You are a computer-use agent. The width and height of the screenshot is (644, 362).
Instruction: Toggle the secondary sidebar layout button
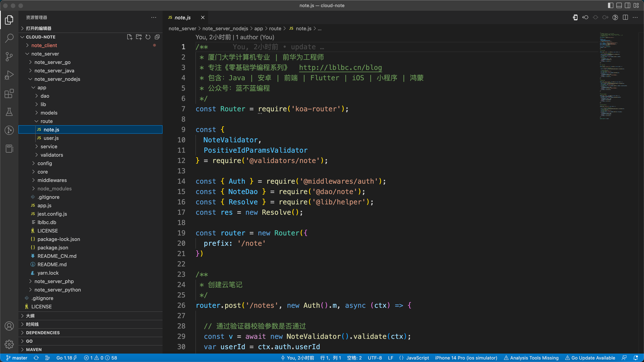(628, 6)
